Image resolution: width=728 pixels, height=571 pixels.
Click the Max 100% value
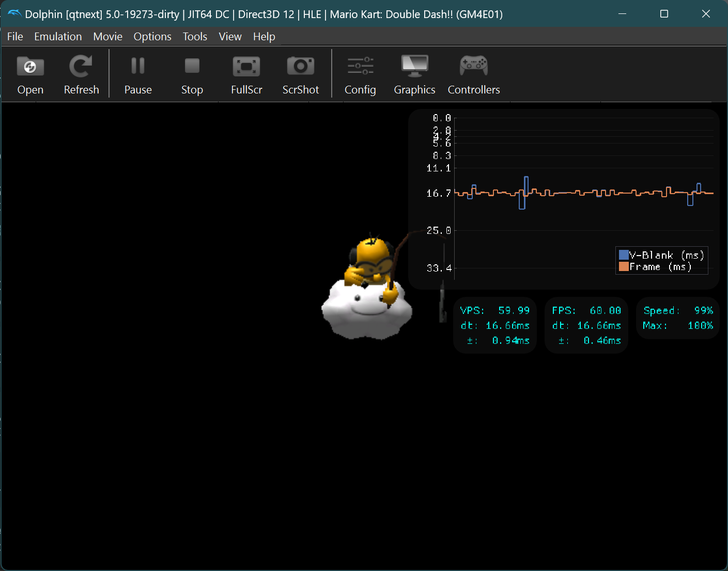point(700,325)
